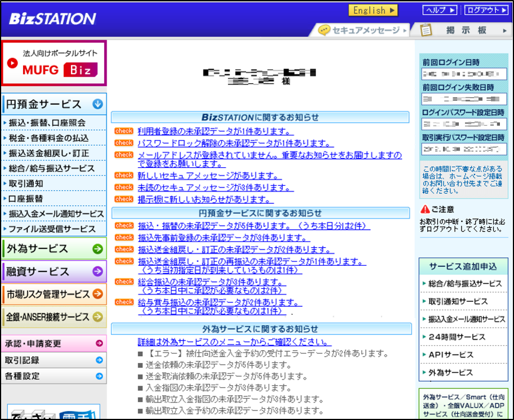This screenshot has height=420, width=514.
Task: Click check icon beside 利用者登録の未承認データ
Action: tap(124, 131)
